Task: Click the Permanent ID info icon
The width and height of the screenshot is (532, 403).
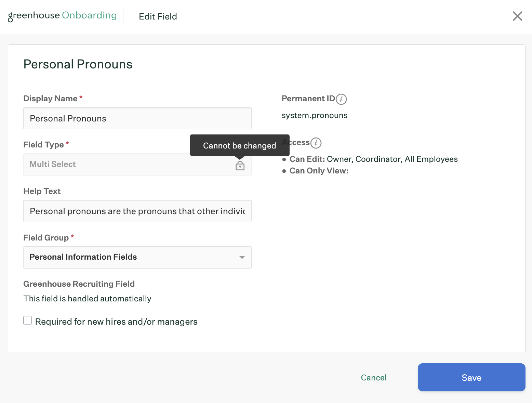Action: click(x=341, y=99)
